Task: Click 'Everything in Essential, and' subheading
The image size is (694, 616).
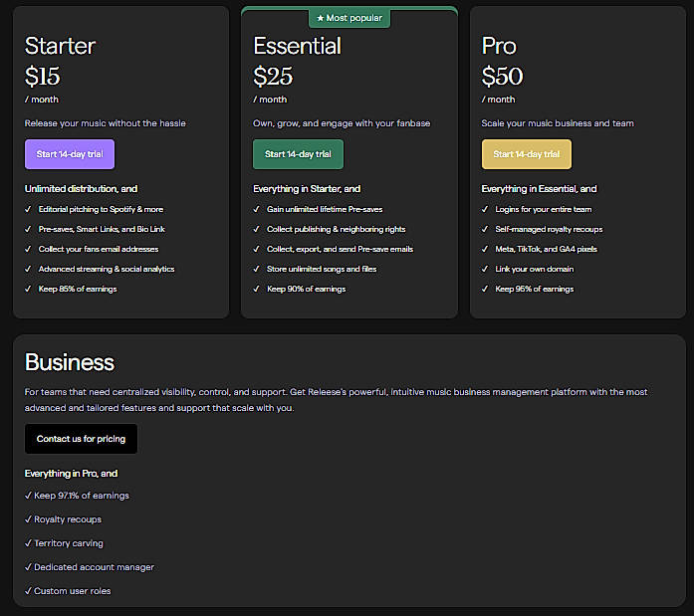Action: coord(539,189)
